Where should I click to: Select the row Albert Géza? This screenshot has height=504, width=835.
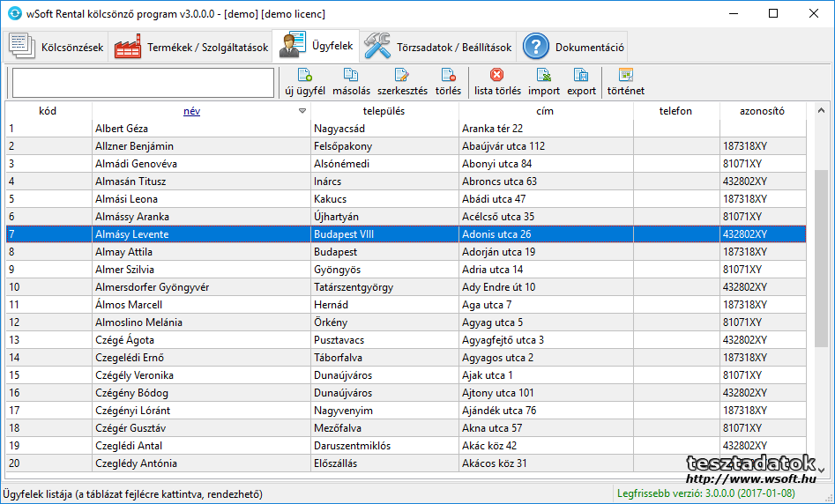[406, 129]
